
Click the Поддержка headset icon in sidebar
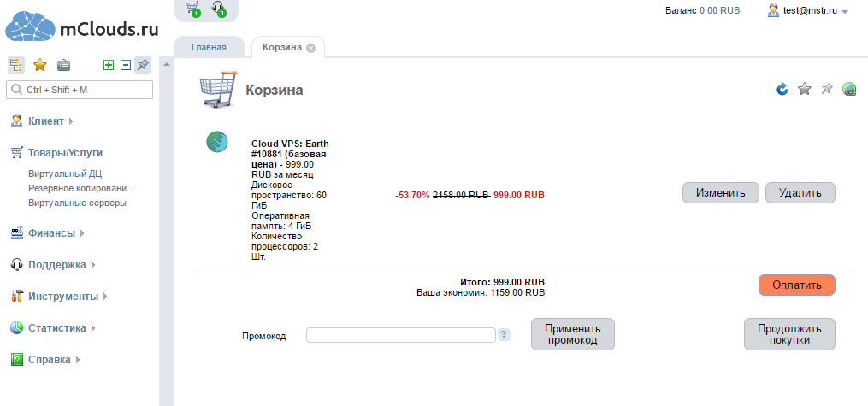point(16,264)
